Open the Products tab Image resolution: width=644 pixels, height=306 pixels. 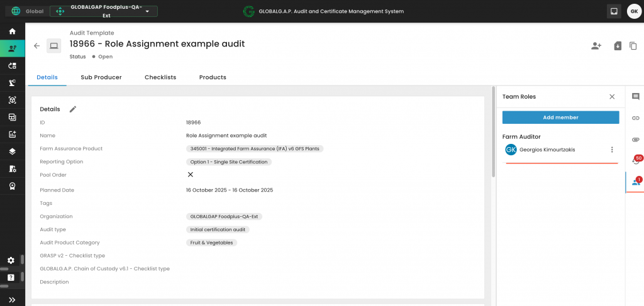[213, 77]
